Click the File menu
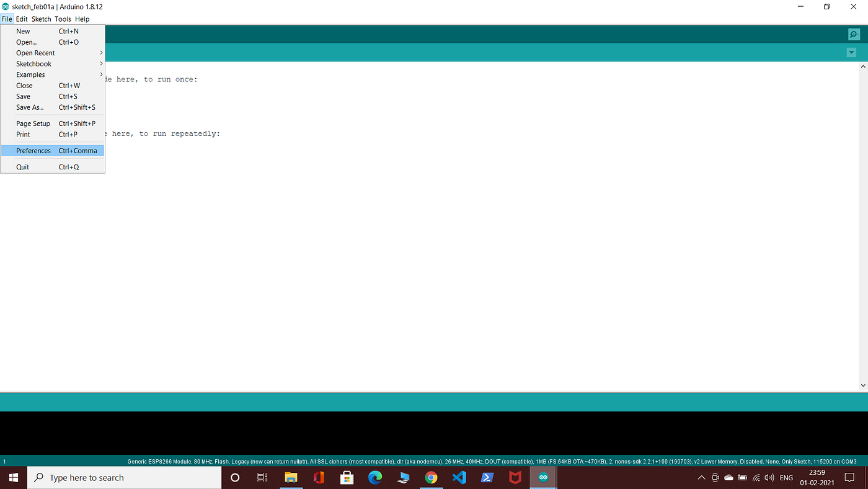The image size is (868, 489). tap(7, 19)
